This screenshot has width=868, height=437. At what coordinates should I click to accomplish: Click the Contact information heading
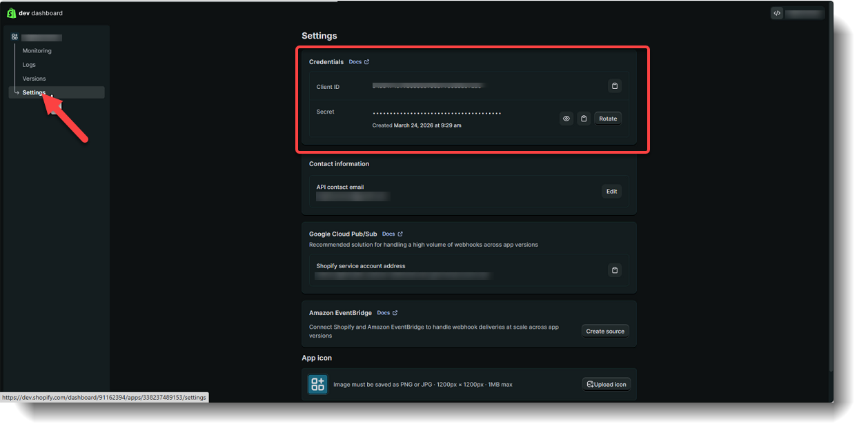[x=339, y=164]
